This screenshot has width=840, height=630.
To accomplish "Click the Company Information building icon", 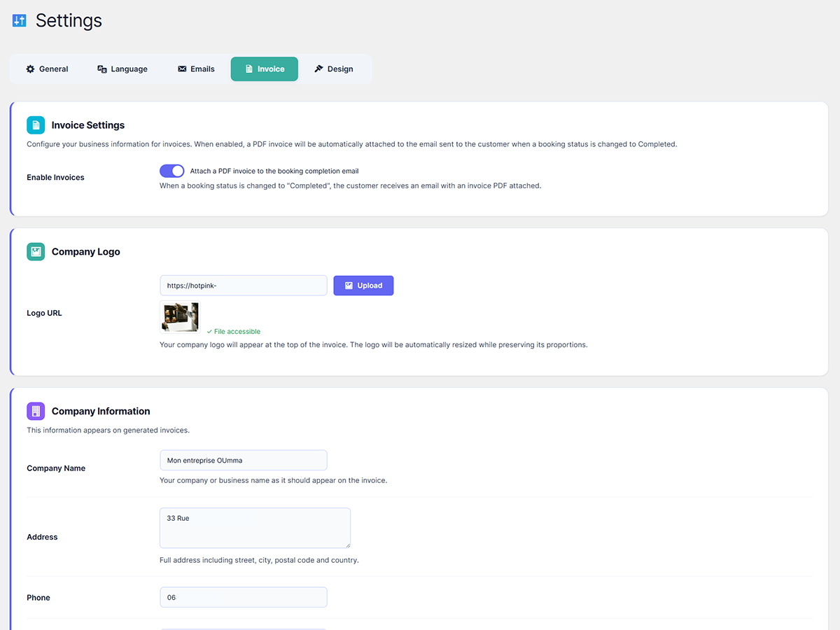I will [x=36, y=412].
